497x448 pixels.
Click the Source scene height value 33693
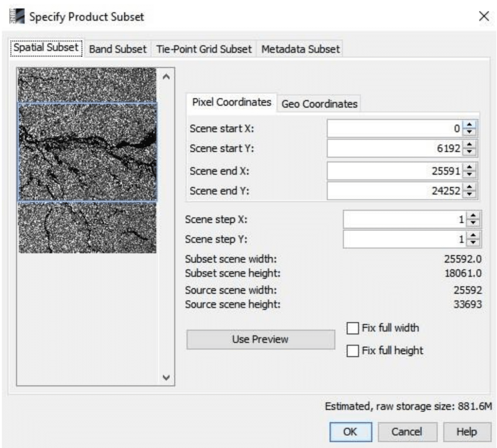coord(467,304)
